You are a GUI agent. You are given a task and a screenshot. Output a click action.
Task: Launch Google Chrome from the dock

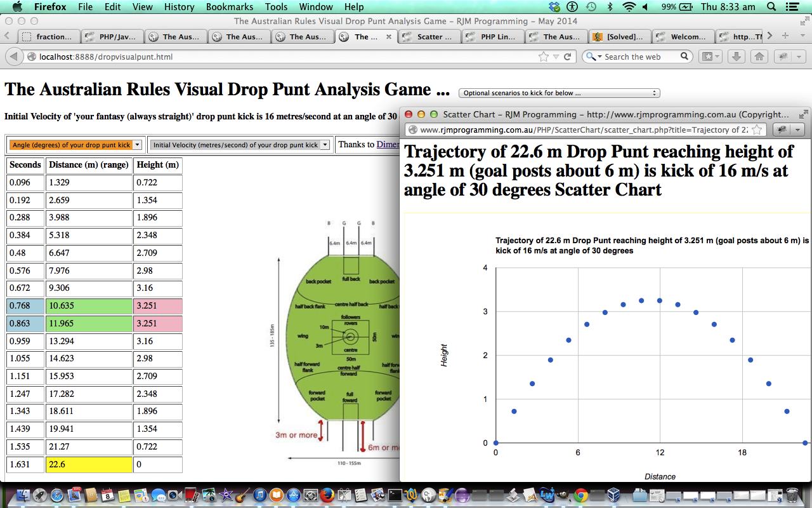point(580,495)
